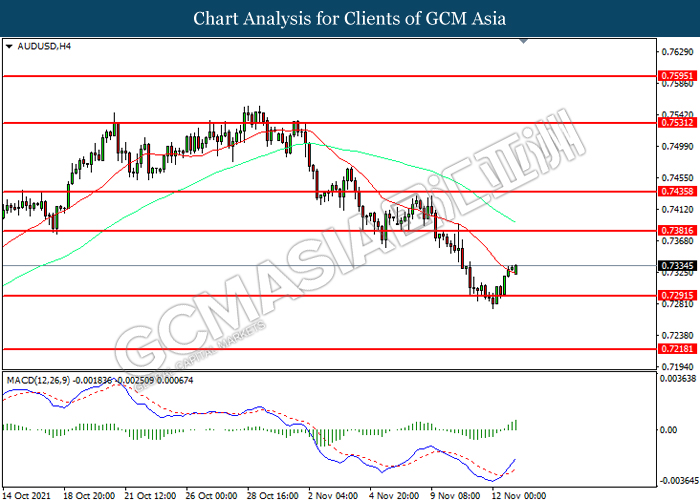Open the AUDUSD,H4 symbol dropdown arrow
The width and height of the screenshot is (700, 500).
click(x=9, y=46)
